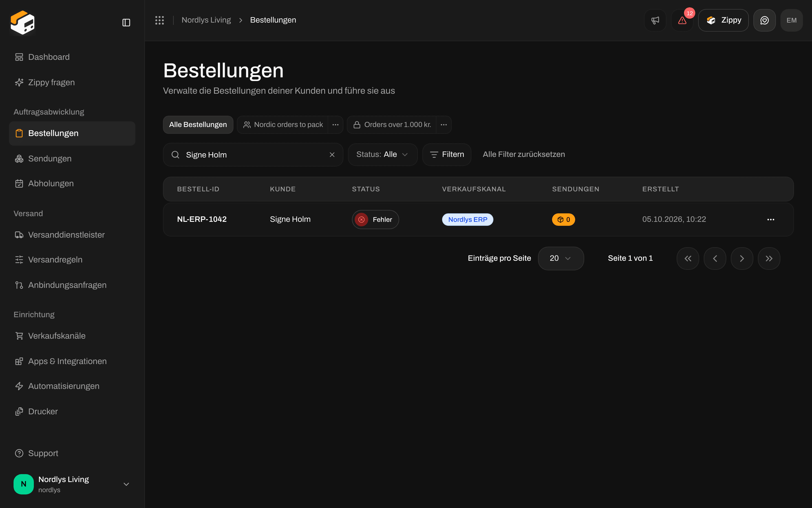Go to next page
This screenshot has width=812, height=508.
point(742,258)
